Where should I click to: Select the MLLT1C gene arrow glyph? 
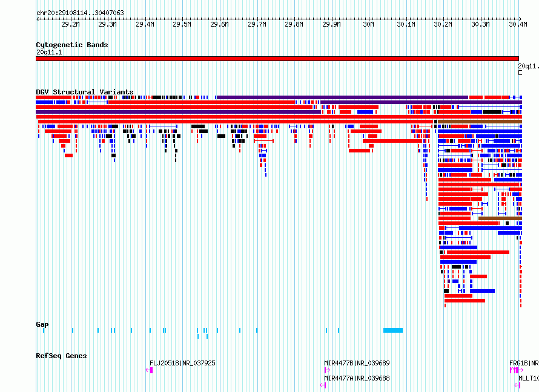(x=517, y=385)
